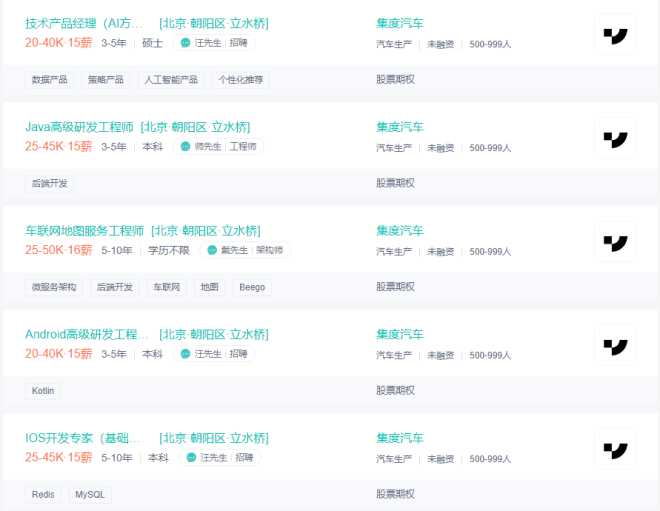Open the IOS开发专家 (基础... job listing

(82, 438)
